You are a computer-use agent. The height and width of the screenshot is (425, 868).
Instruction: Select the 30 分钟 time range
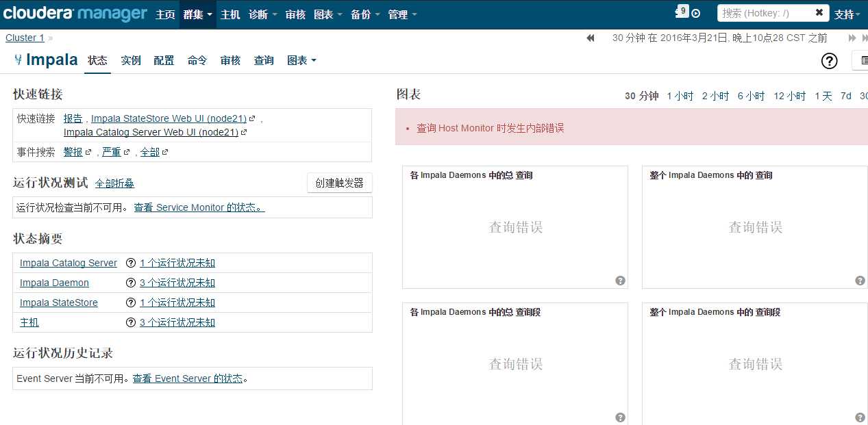click(x=641, y=96)
